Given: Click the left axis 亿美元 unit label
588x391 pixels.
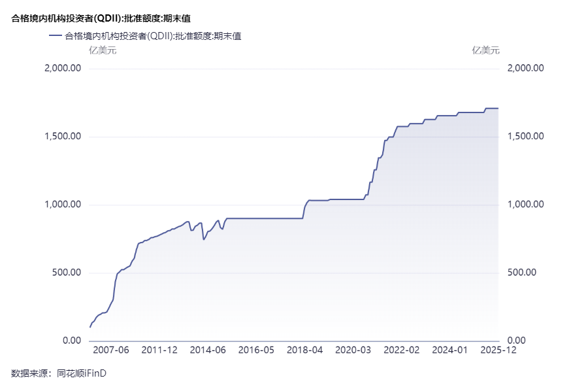Looking at the screenshot, I should tap(102, 50).
